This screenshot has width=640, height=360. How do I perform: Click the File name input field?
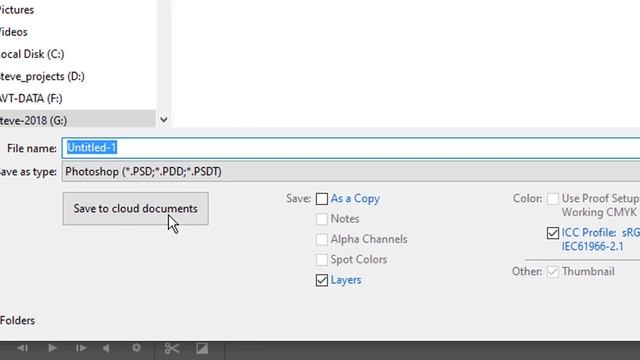351,148
